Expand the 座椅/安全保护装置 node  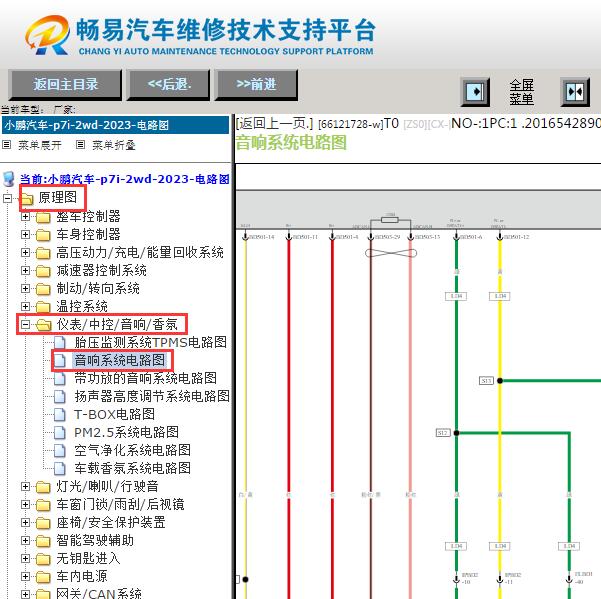tap(25, 523)
